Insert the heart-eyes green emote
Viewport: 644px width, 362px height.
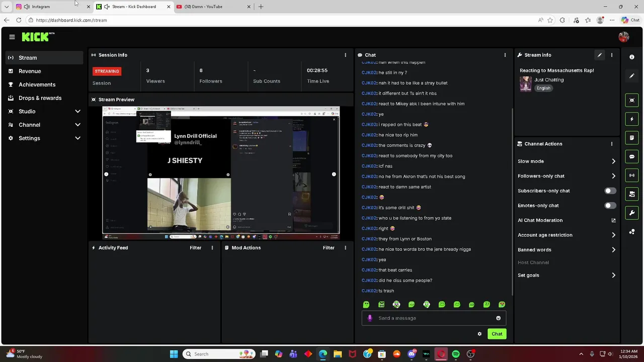tap(502, 304)
